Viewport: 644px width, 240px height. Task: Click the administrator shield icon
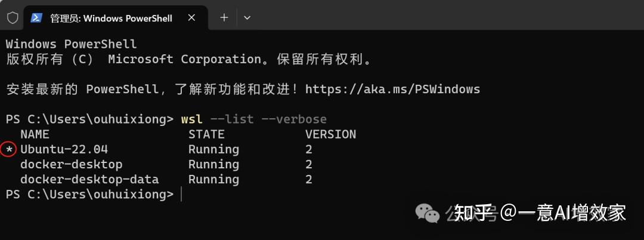(x=13, y=18)
